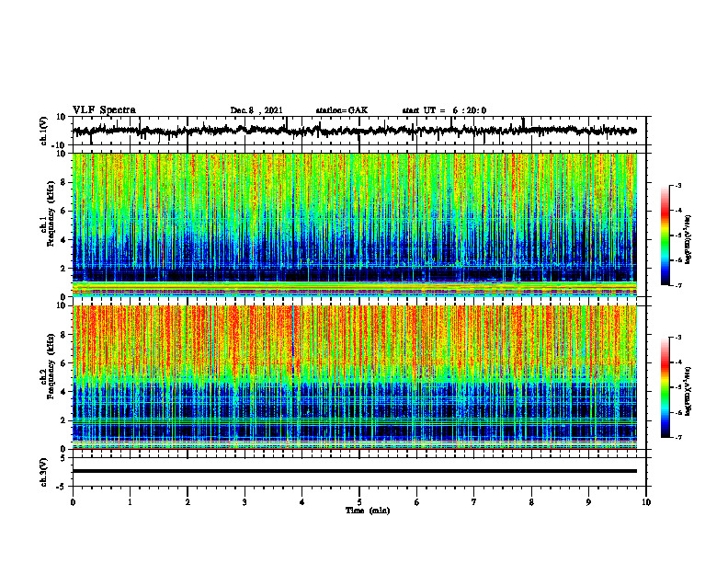Click the "VLF Spectra" plot title

[x=104, y=110]
